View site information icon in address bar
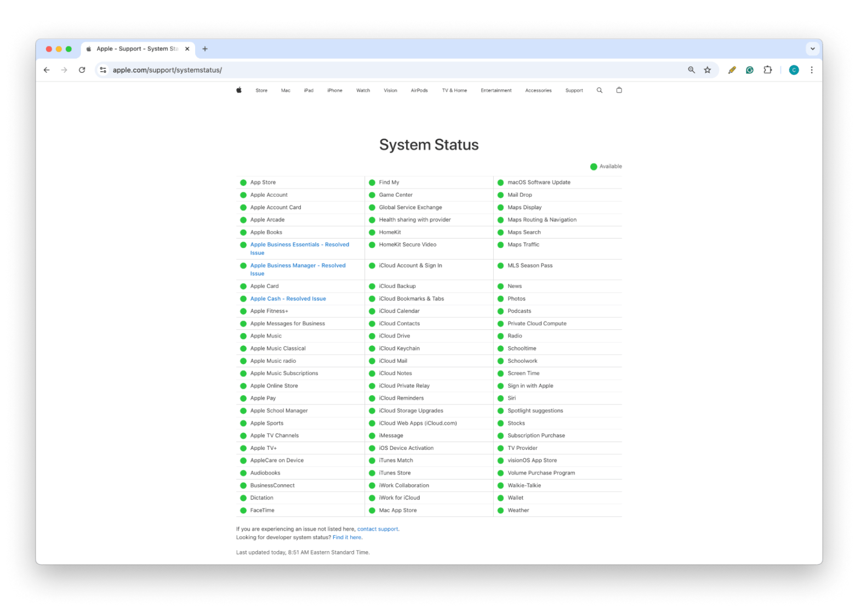Viewport: 855px width, 616px height. click(x=103, y=70)
